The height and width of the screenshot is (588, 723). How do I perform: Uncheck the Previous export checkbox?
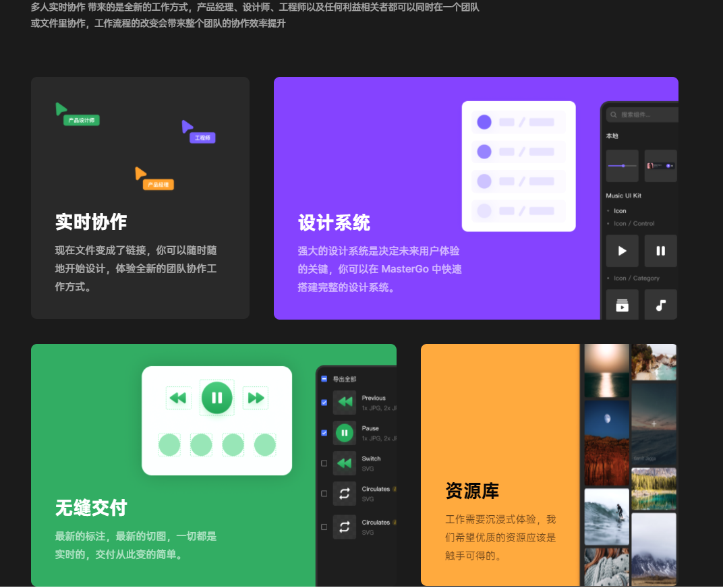324,403
